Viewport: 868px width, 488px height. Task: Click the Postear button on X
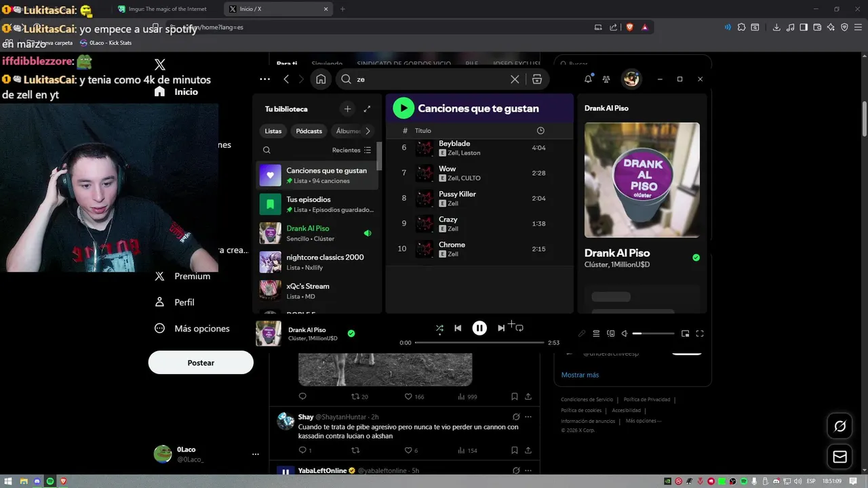(x=201, y=363)
